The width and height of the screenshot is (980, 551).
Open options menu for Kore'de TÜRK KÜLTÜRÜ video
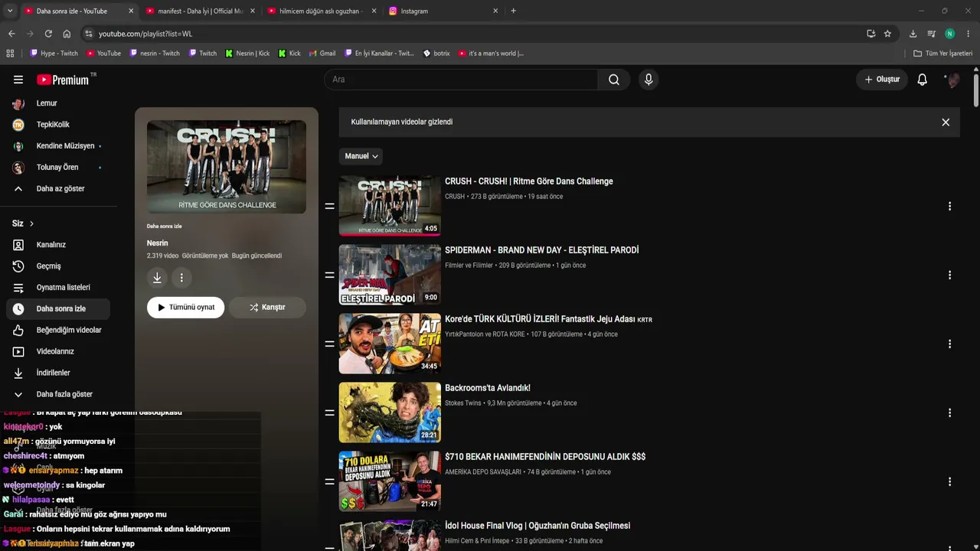pyautogui.click(x=949, y=344)
